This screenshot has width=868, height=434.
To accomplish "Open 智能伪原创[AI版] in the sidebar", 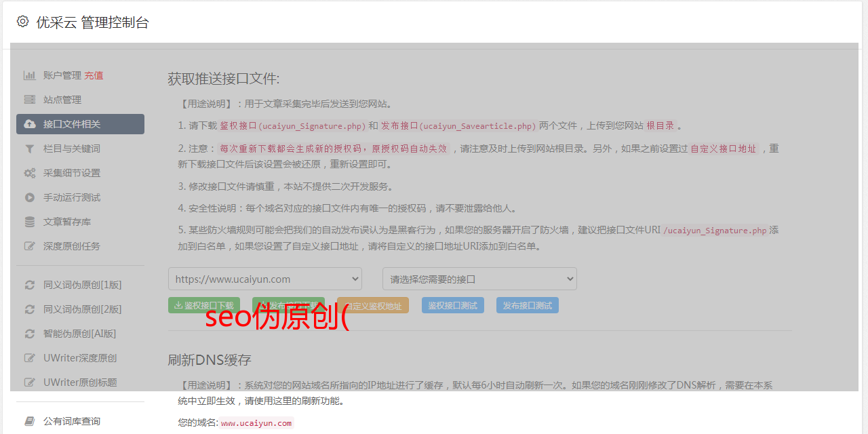I will pos(80,334).
